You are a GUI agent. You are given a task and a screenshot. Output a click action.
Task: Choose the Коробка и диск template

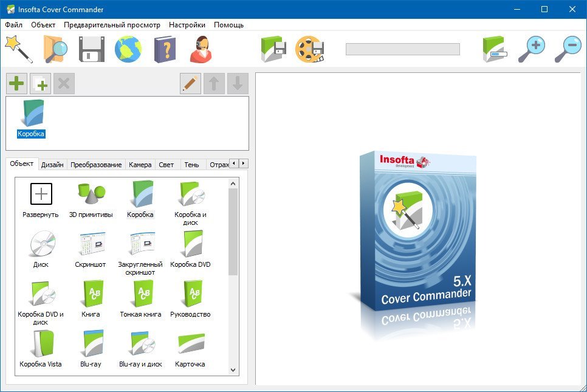(190, 204)
